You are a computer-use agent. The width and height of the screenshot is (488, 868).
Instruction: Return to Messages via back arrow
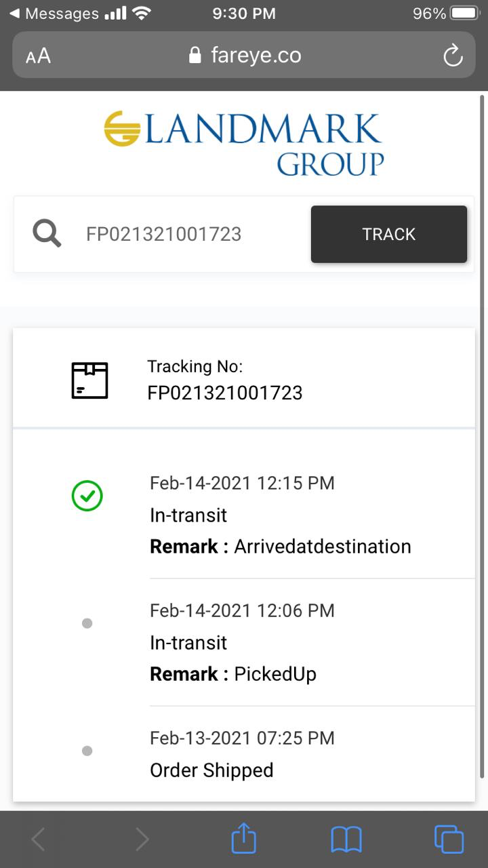point(15,14)
